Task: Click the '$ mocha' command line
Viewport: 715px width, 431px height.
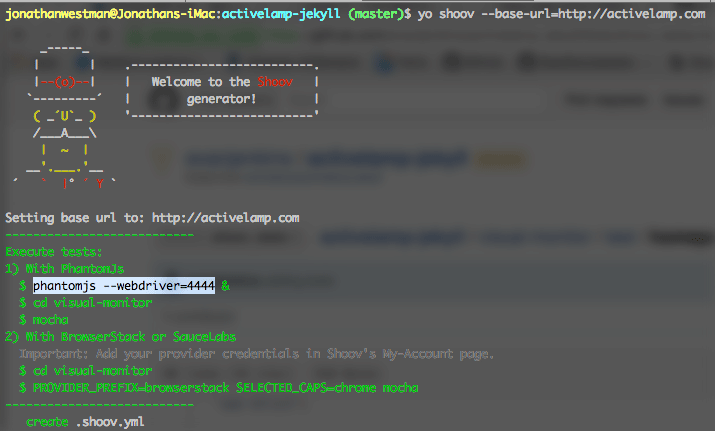Action: click(x=44, y=320)
